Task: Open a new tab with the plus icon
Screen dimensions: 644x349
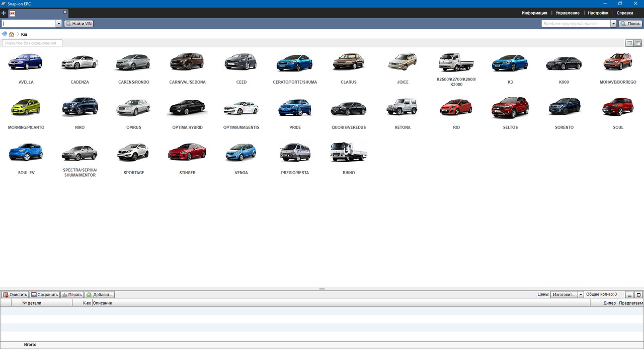Action: point(4,13)
